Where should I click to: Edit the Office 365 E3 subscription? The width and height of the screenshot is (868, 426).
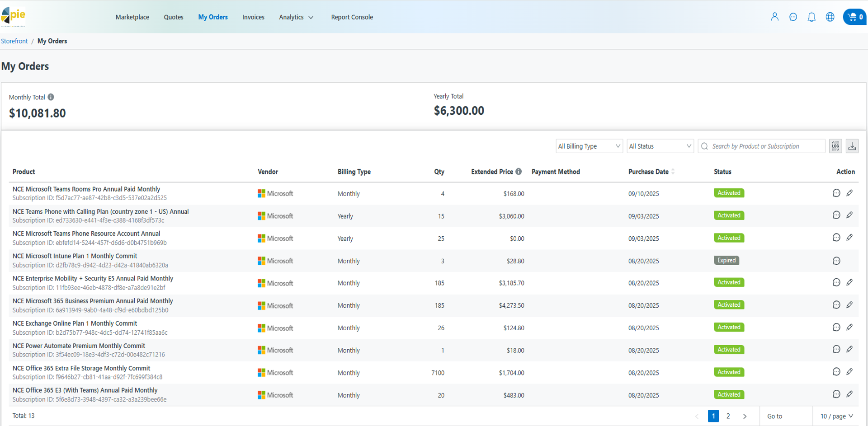pyautogui.click(x=849, y=394)
